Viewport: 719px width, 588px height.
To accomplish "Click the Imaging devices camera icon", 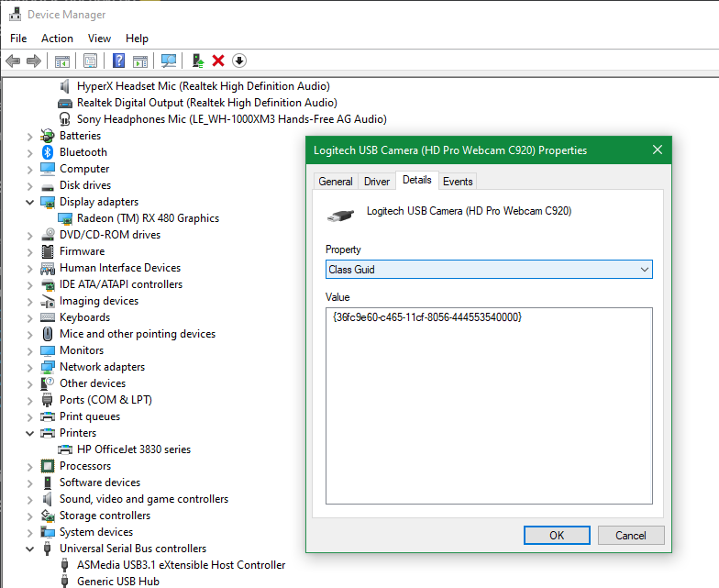I will pyautogui.click(x=48, y=301).
